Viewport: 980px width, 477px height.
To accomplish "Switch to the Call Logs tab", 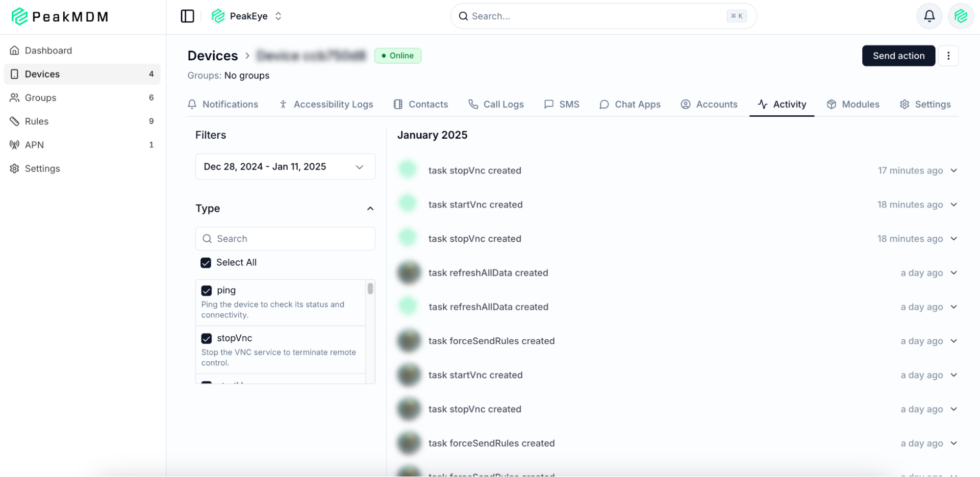I will click(496, 104).
